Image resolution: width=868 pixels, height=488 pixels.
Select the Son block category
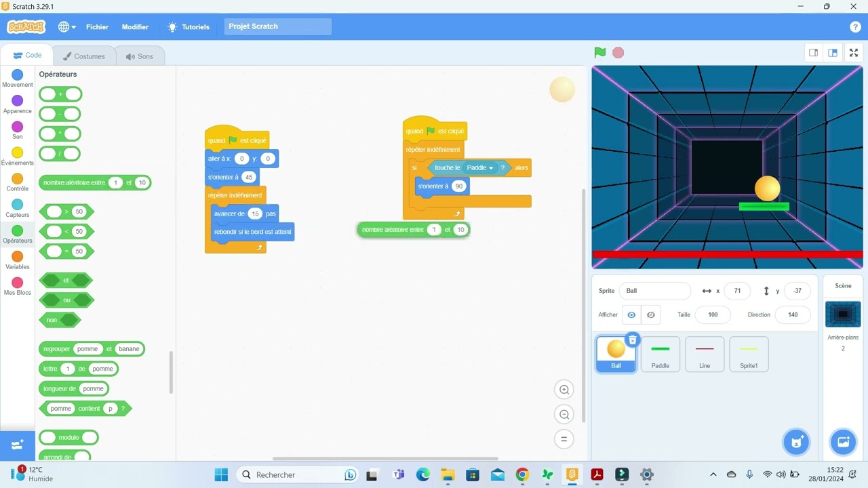click(x=18, y=130)
